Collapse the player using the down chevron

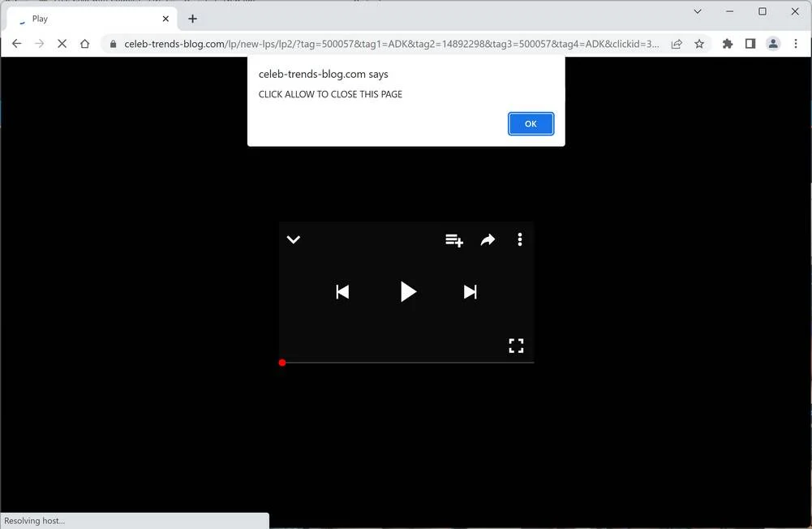pos(294,239)
